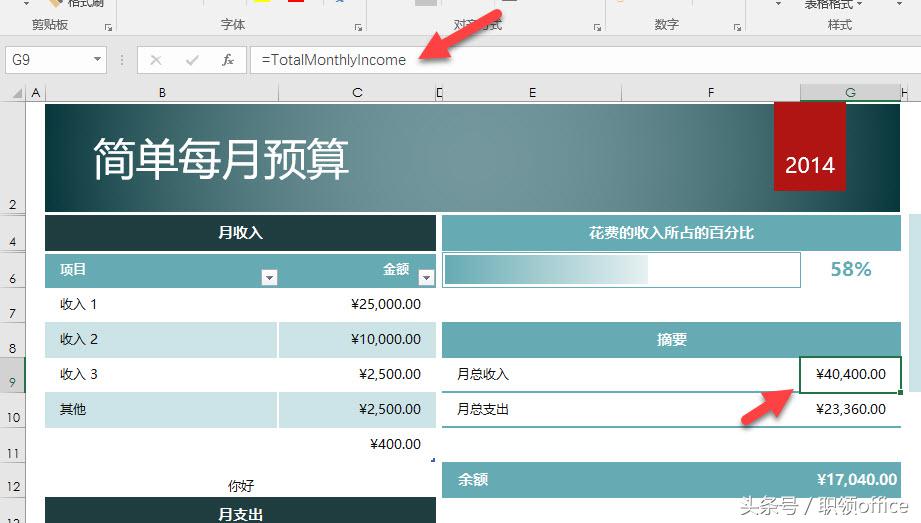921x523 pixels.
Task: Click the formula bar with =TotalMonthlyIncome
Action: (x=584, y=60)
